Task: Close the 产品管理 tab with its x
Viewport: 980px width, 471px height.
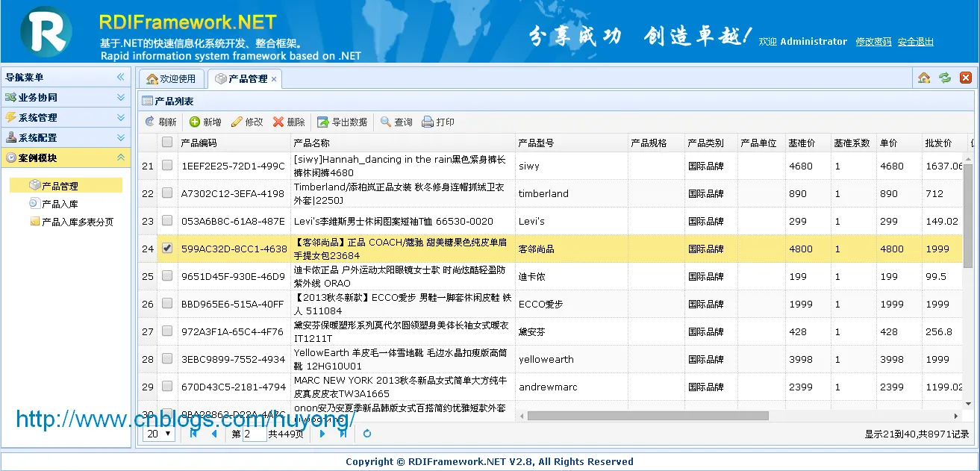Action: click(274, 79)
